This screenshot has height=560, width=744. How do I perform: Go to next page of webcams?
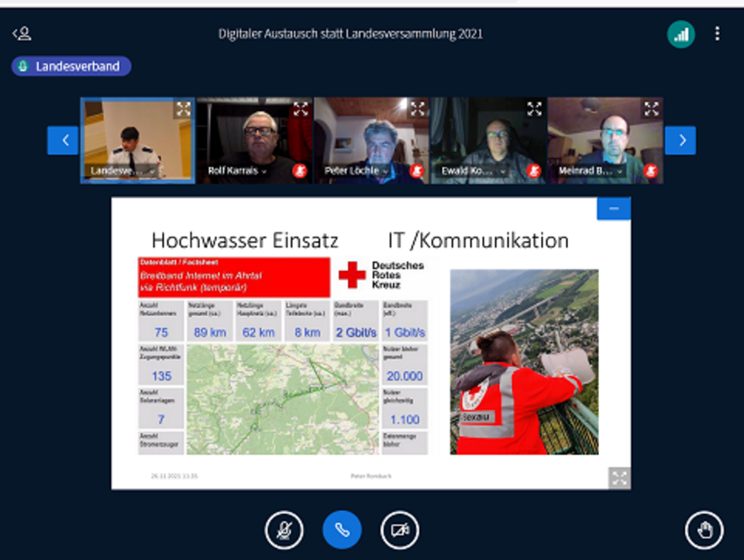point(680,140)
